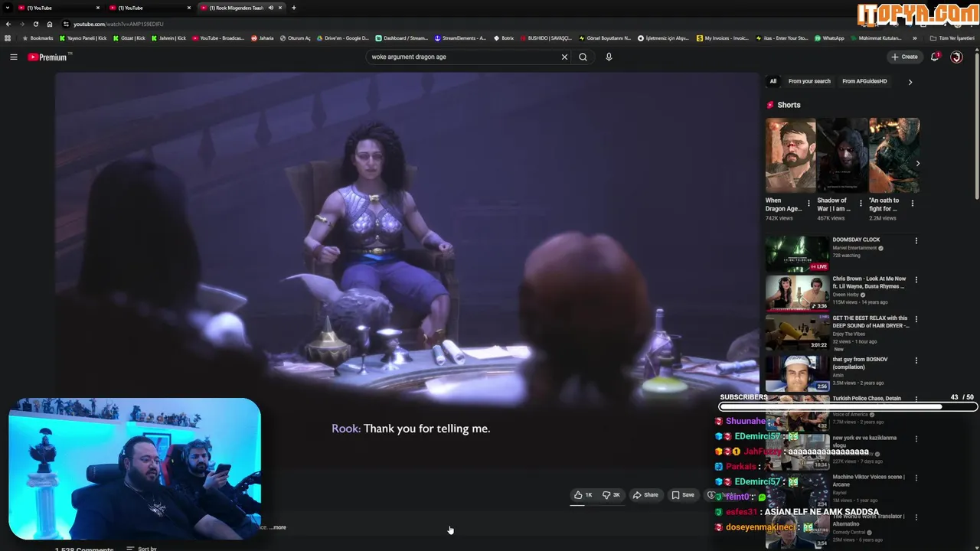The width and height of the screenshot is (980, 551).
Task: Open Tüm Yer İşaretleri folder
Action: tap(952, 37)
